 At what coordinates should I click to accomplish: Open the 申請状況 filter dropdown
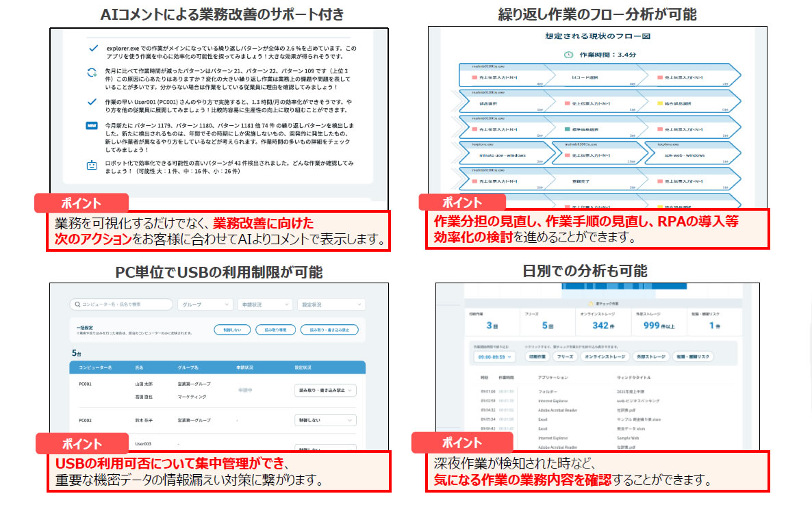click(x=265, y=304)
